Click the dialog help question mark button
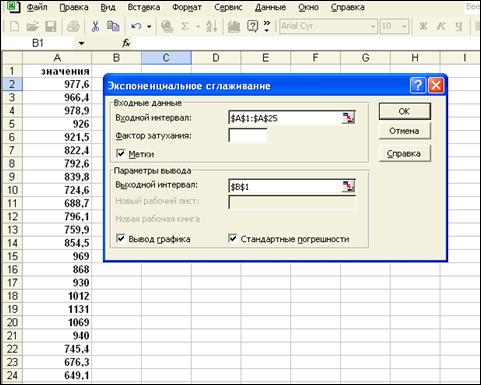This screenshot has width=481, height=385. (x=418, y=86)
